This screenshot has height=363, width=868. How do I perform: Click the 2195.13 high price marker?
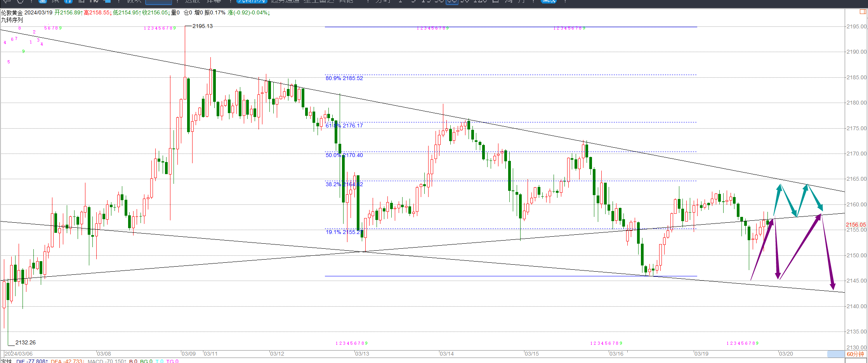click(202, 26)
